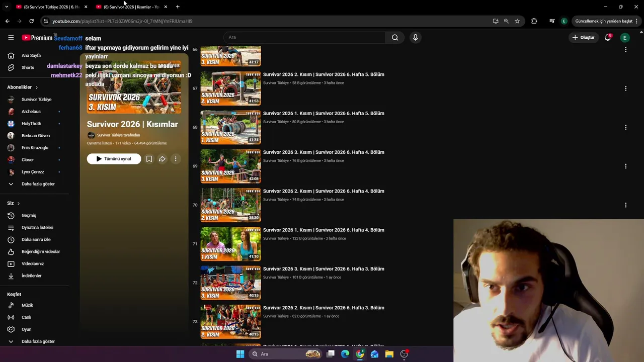
Task: Click the address bar URL
Action: (x=122, y=21)
